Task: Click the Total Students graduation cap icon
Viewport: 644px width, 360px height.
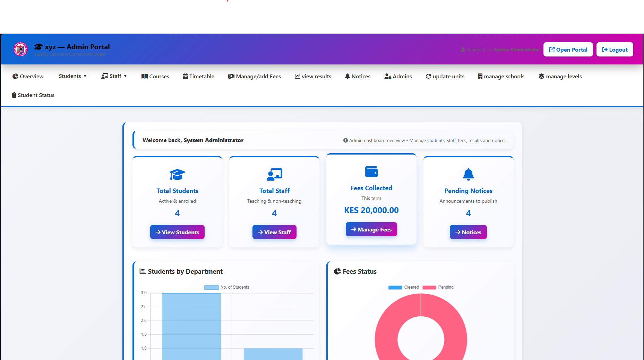Action: click(177, 175)
